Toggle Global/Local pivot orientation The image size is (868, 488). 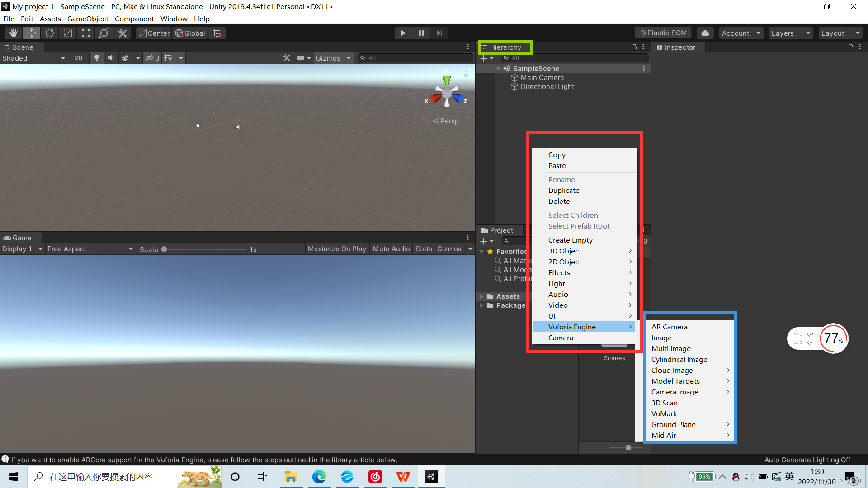pyautogui.click(x=189, y=33)
